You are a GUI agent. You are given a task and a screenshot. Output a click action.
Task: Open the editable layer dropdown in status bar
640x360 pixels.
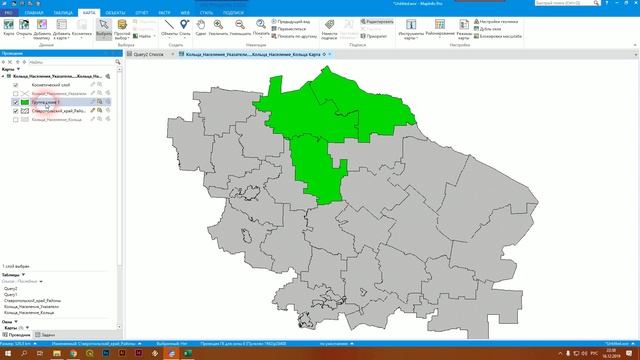140,344
